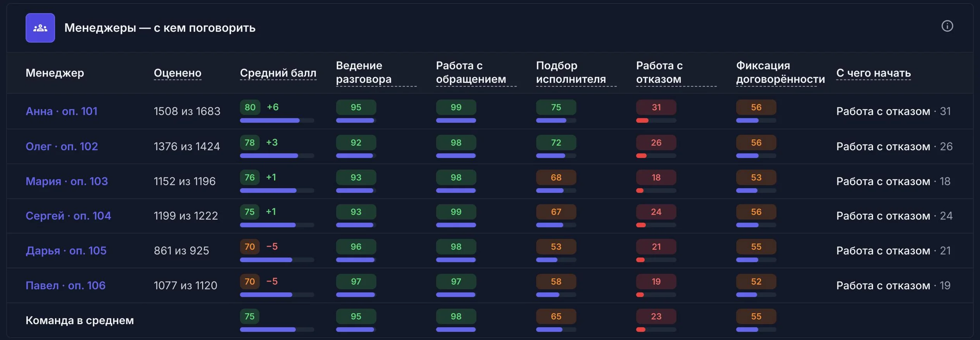Click Фиксация договорённости column header
The image size is (980, 340).
[x=780, y=72]
